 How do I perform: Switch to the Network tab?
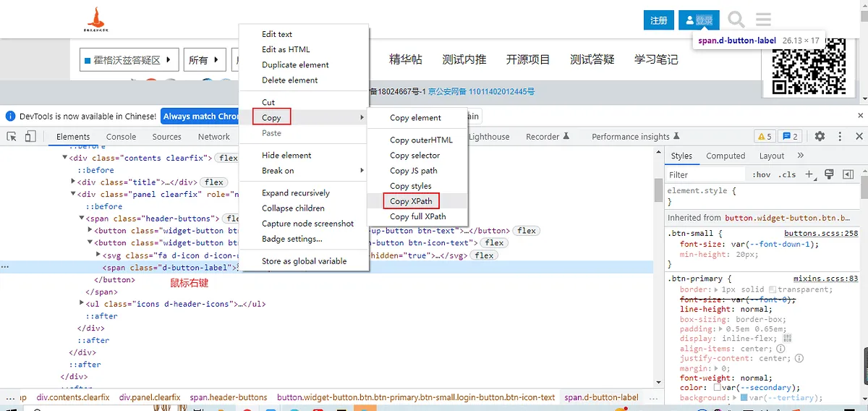coord(214,137)
